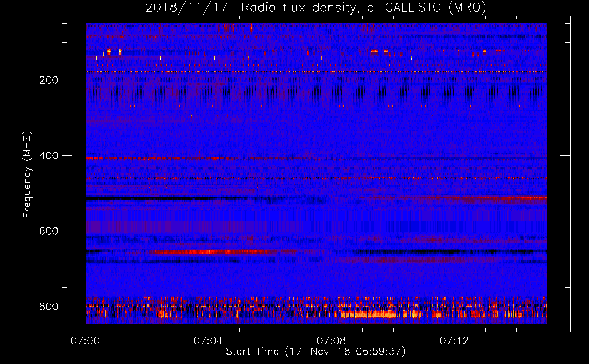Click the 400 frequency tick label
Image resolution: width=589 pixels, height=364 pixels.
[49, 156]
